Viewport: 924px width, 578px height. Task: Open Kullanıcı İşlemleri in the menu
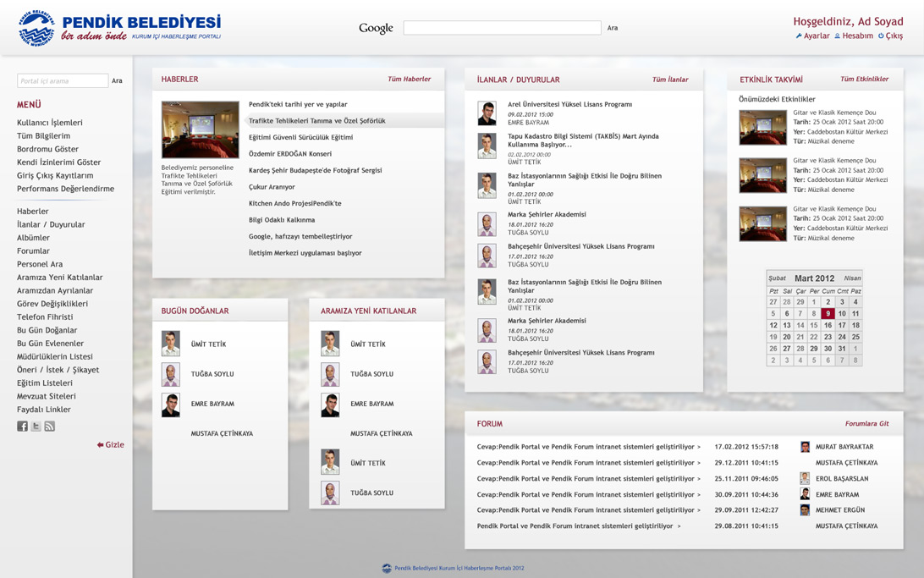[50, 123]
